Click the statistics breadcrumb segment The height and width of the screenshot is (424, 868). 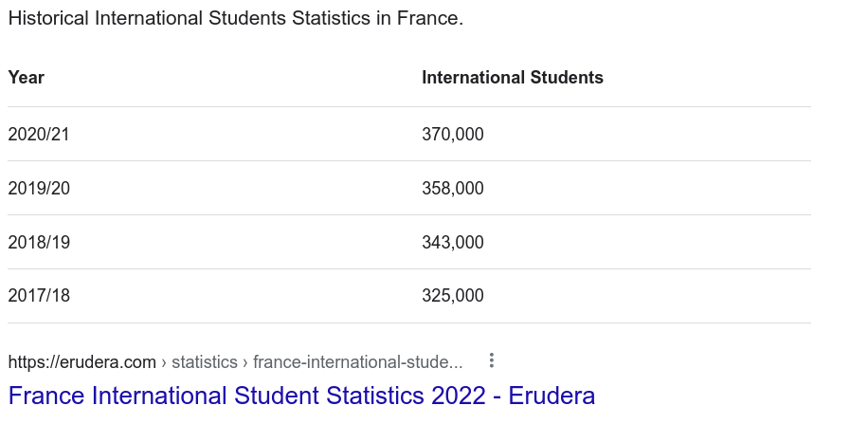[205, 362]
